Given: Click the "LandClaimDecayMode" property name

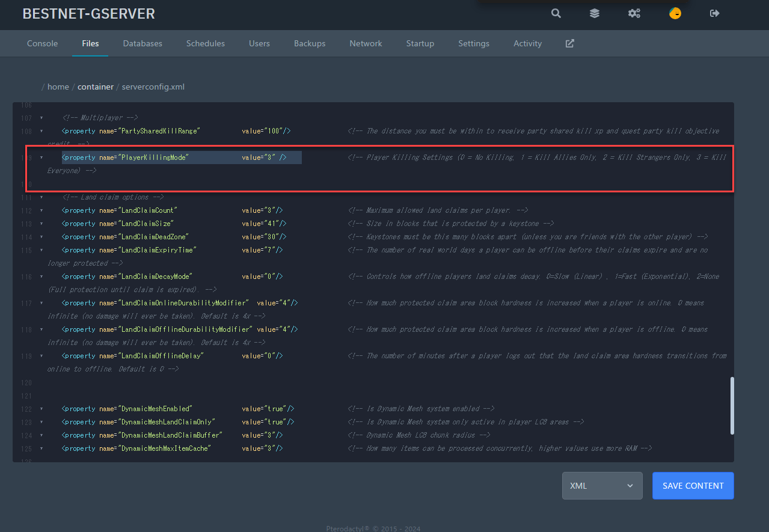Looking at the screenshot, I should (155, 277).
